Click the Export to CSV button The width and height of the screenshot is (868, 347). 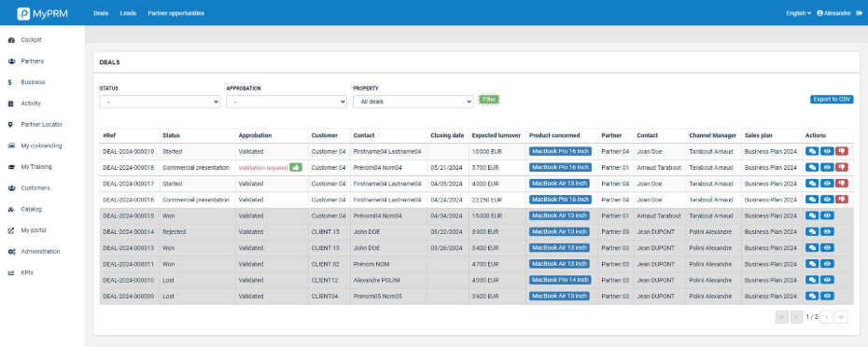(832, 100)
